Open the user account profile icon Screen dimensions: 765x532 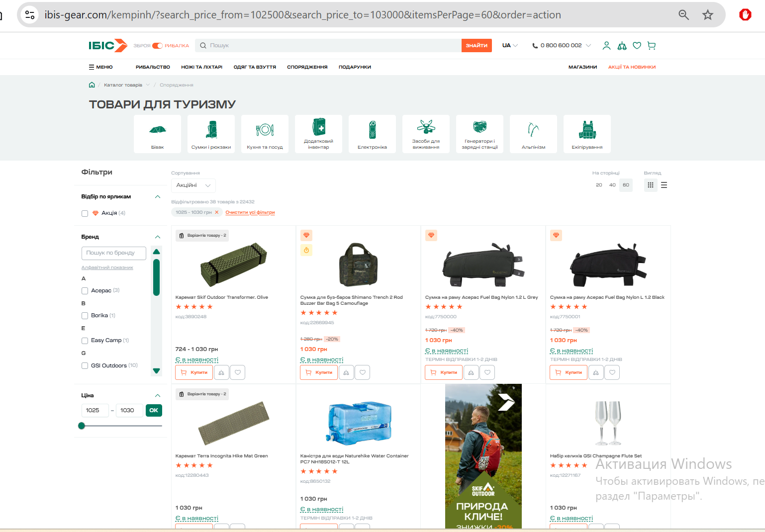point(606,46)
